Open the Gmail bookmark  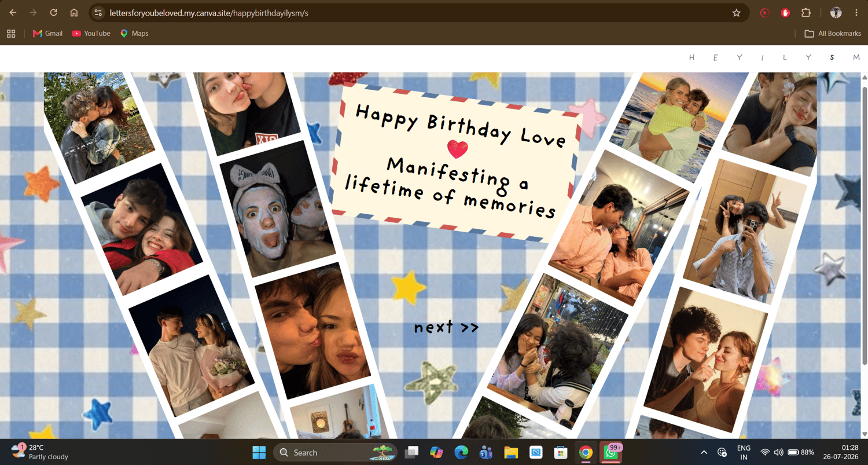[x=47, y=34]
